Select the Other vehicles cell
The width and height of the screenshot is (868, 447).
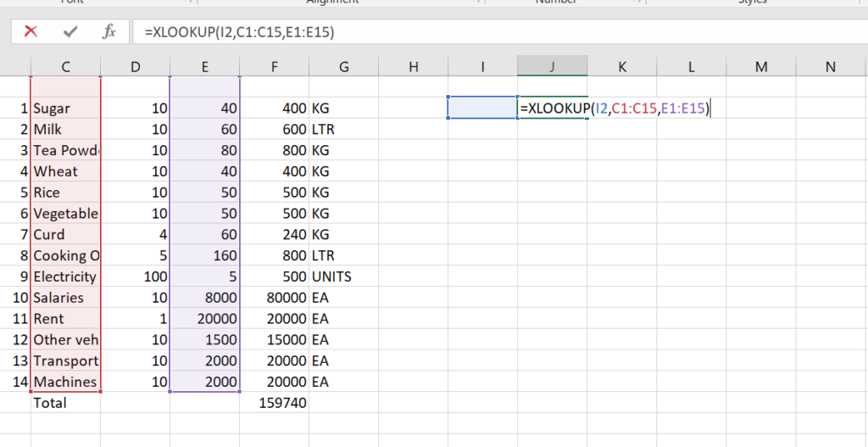pyautogui.click(x=66, y=339)
